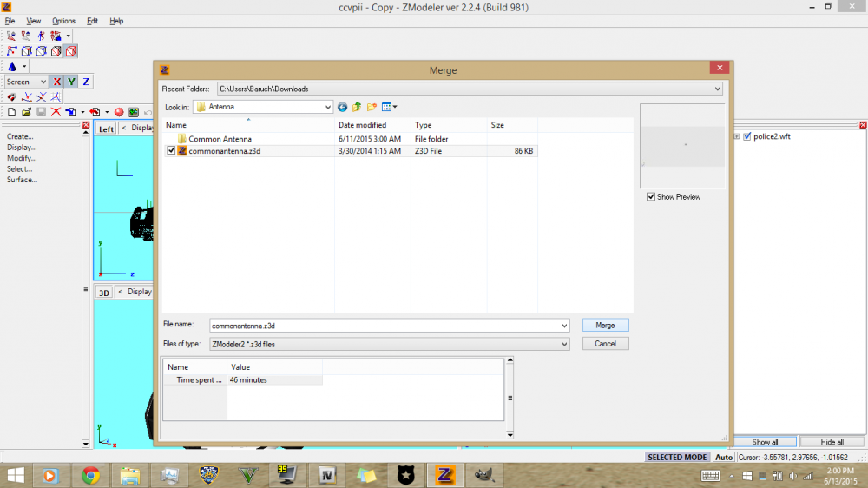
Task: Open the Select... command group
Action: [19, 169]
